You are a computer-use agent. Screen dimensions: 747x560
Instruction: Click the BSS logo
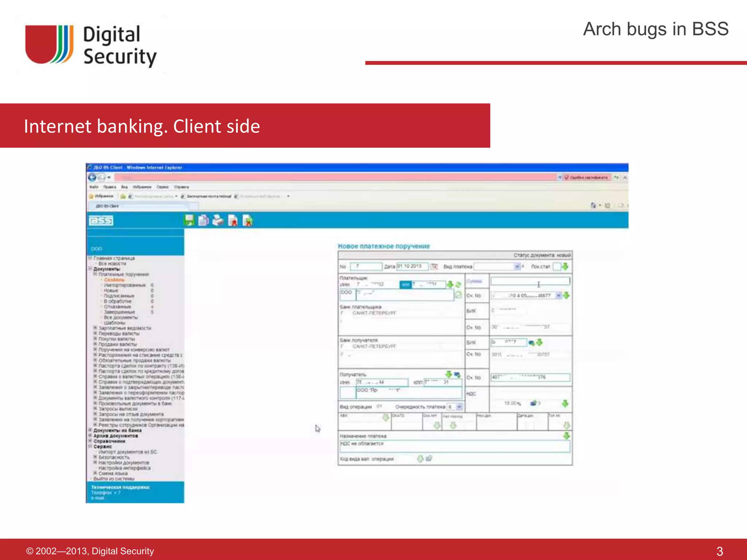[101, 221]
